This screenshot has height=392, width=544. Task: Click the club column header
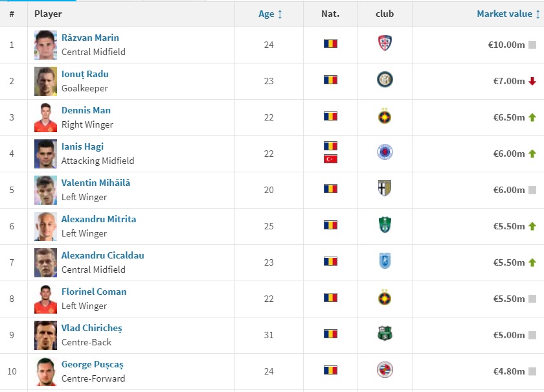pyautogui.click(x=385, y=14)
